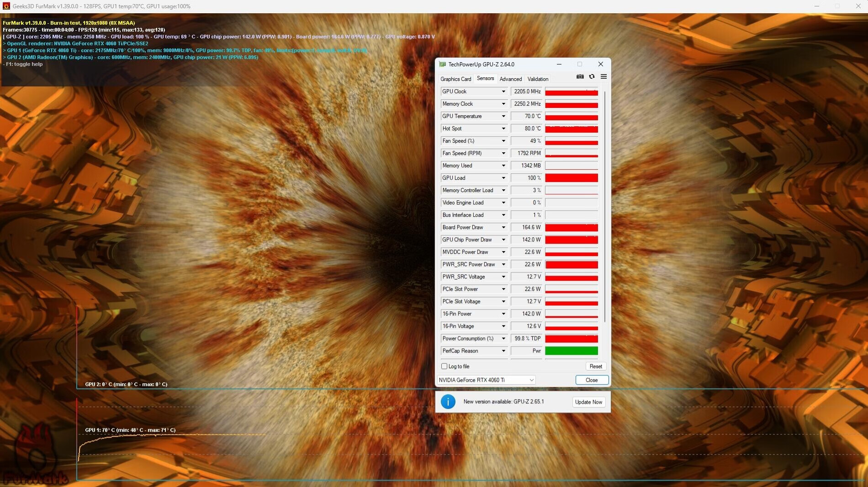Close the FurMark window
This screenshot has width=868, height=487.
coord(858,6)
